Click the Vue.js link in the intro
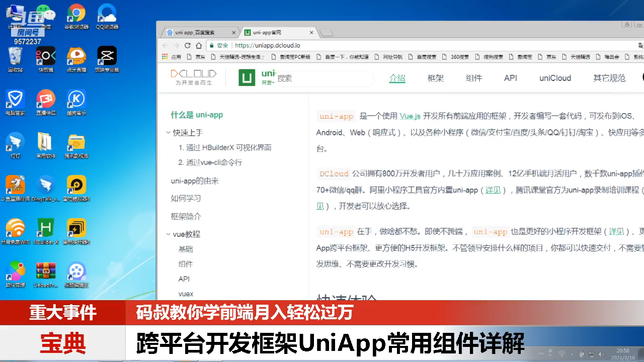Screen dimensions: 644x362 410,116
